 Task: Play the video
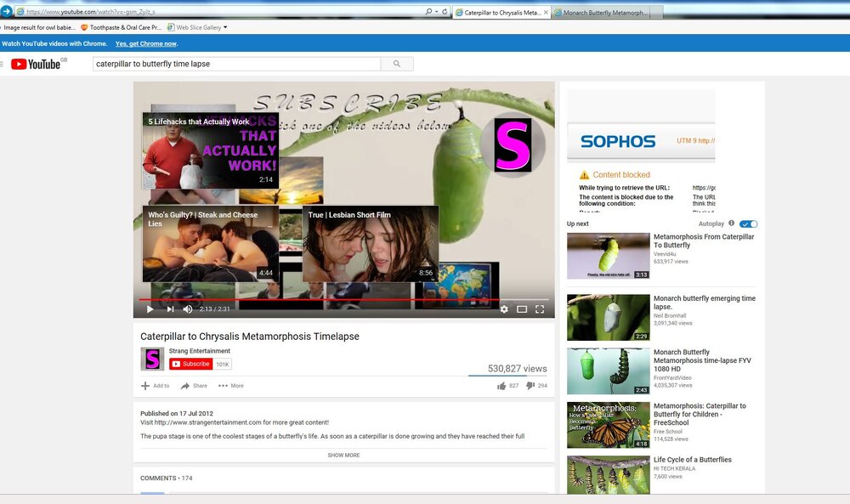pyautogui.click(x=150, y=309)
